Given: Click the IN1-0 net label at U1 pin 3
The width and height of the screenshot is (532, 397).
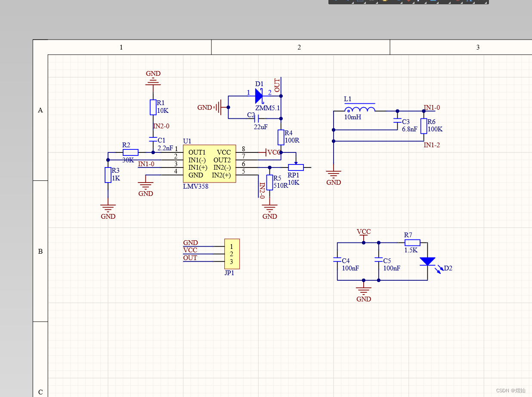Looking at the screenshot, I should (x=146, y=164).
